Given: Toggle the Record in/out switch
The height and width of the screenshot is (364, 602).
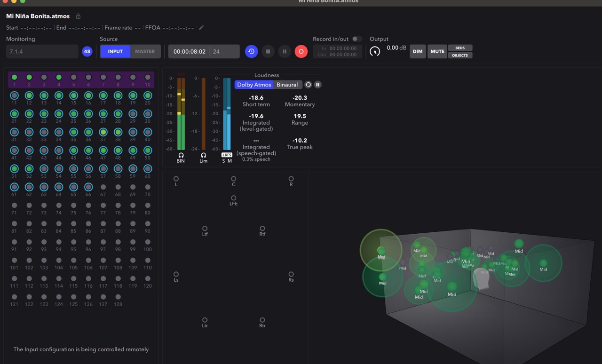Looking at the screenshot, I should pyautogui.click(x=357, y=39).
